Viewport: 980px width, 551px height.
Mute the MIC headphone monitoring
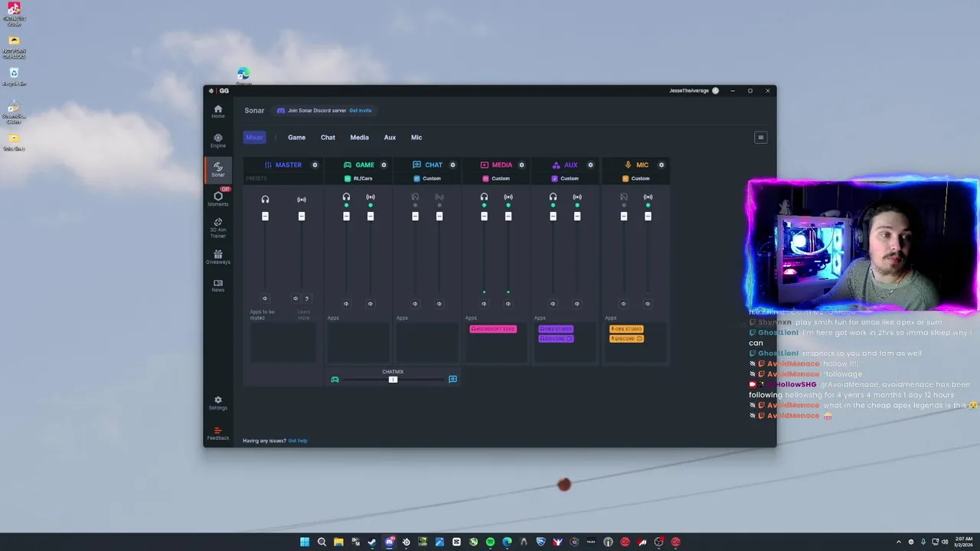[x=624, y=304]
